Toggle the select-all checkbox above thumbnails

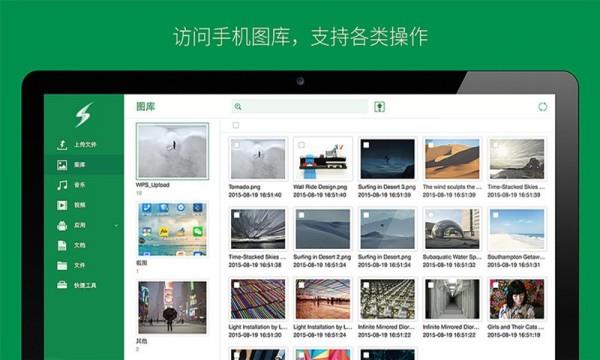pyautogui.click(x=236, y=125)
